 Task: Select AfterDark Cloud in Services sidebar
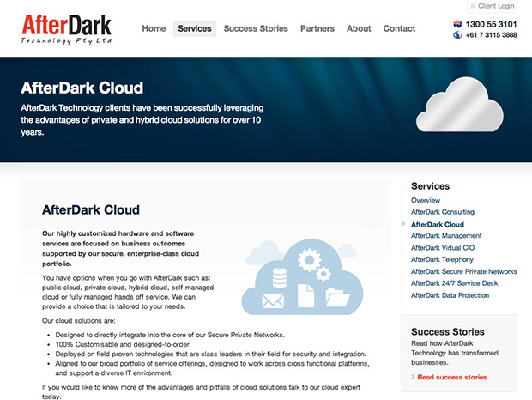click(438, 224)
